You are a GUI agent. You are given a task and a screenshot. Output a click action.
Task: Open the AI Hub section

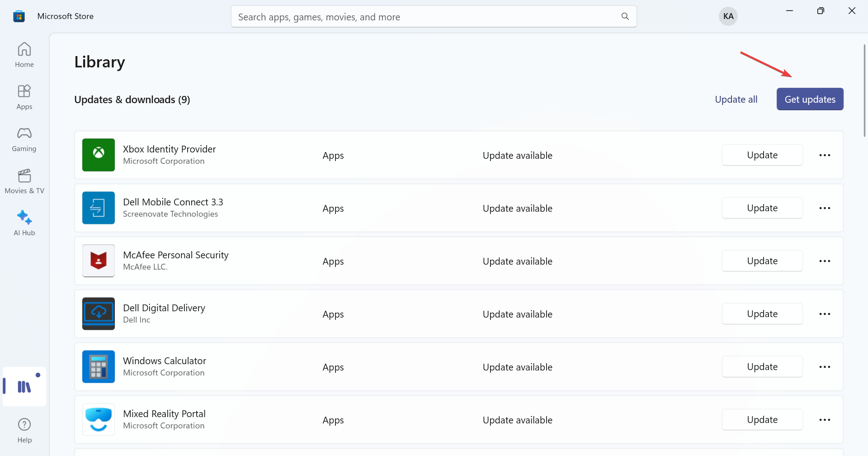(x=24, y=223)
